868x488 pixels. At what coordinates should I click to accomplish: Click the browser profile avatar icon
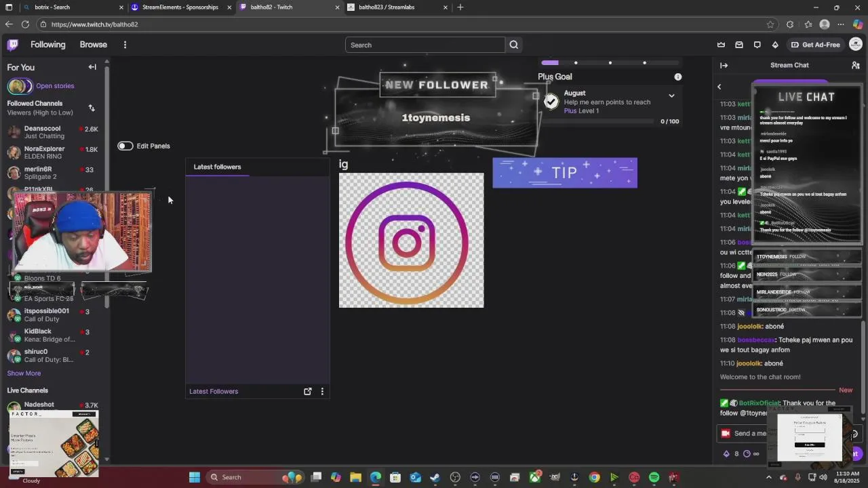point(825,24)
